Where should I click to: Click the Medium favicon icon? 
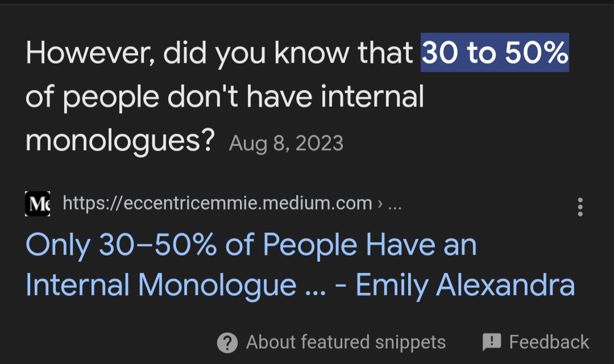point(38,204)
